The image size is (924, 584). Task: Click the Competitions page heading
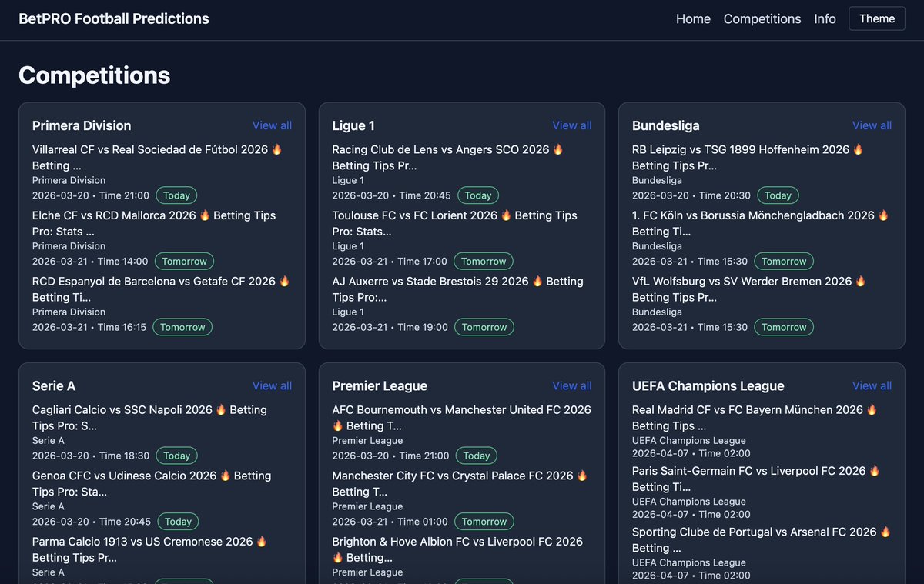[95, 75]
